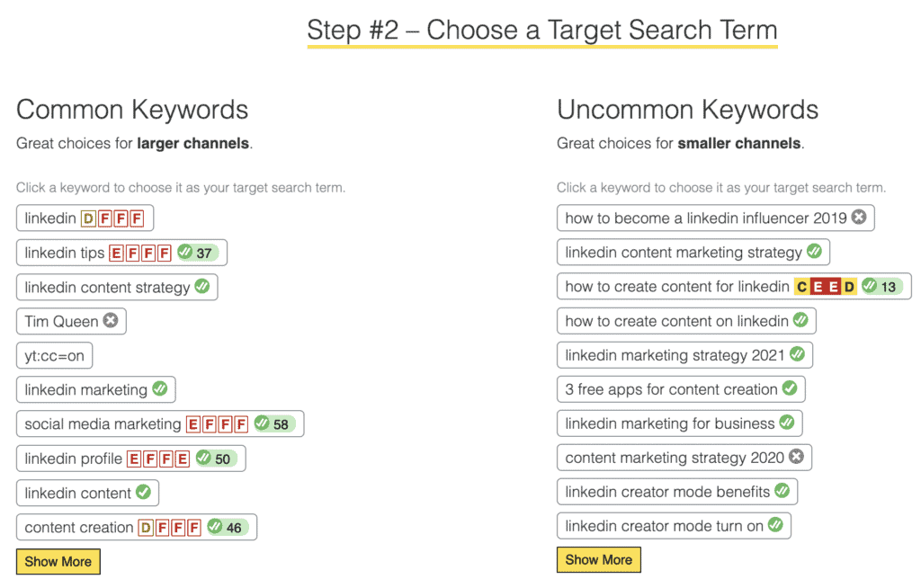Click the DFFF grade on content creation
The height and width of the screenshot is (588, 921).
pyautogui.click(x=170, y=528)
